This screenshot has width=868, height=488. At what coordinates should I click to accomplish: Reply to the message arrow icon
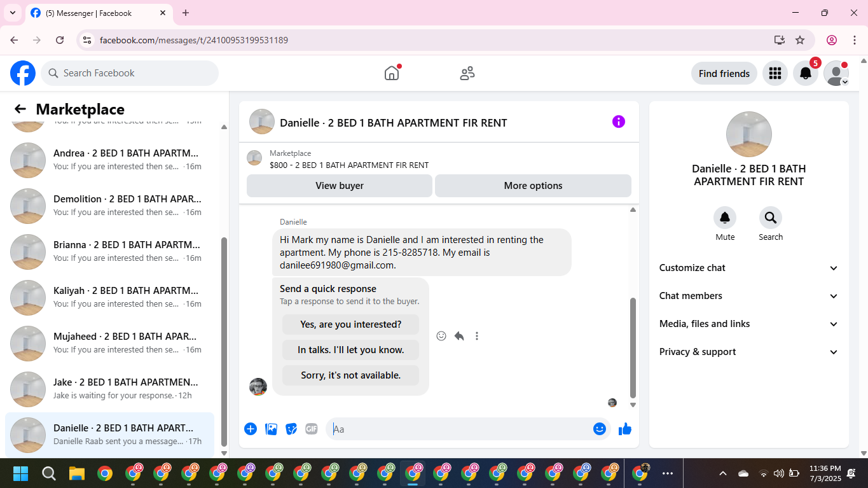coord(459,336)
